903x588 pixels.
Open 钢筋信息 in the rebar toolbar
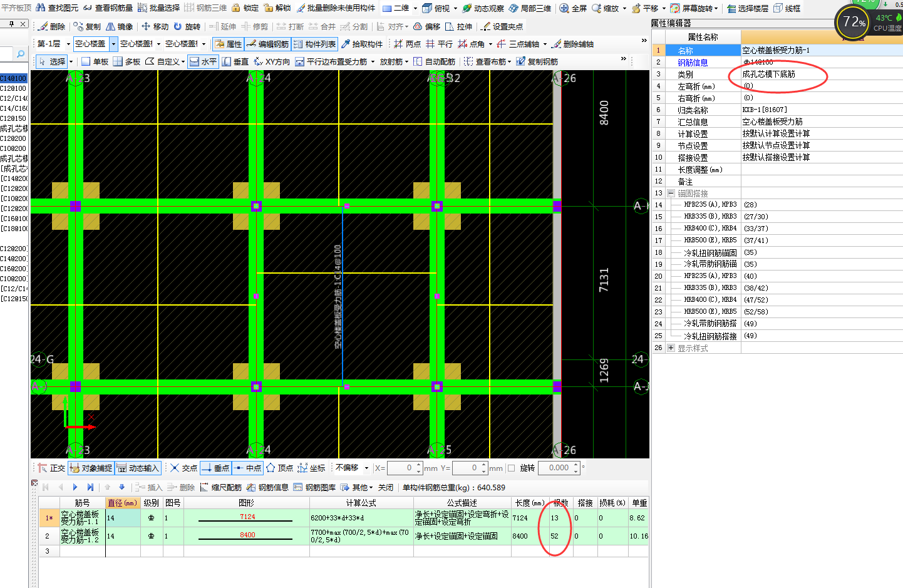tap(267, 487)
